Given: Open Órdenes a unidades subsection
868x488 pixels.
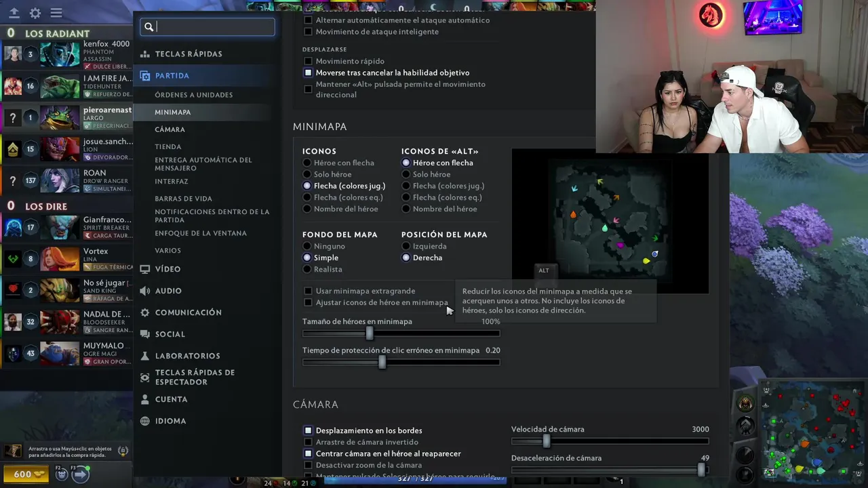Looking at the screenshot, I should click(194, 95).
